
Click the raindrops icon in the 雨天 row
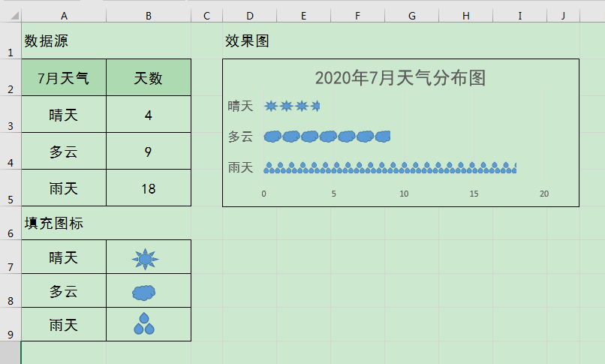pos(144,323)
